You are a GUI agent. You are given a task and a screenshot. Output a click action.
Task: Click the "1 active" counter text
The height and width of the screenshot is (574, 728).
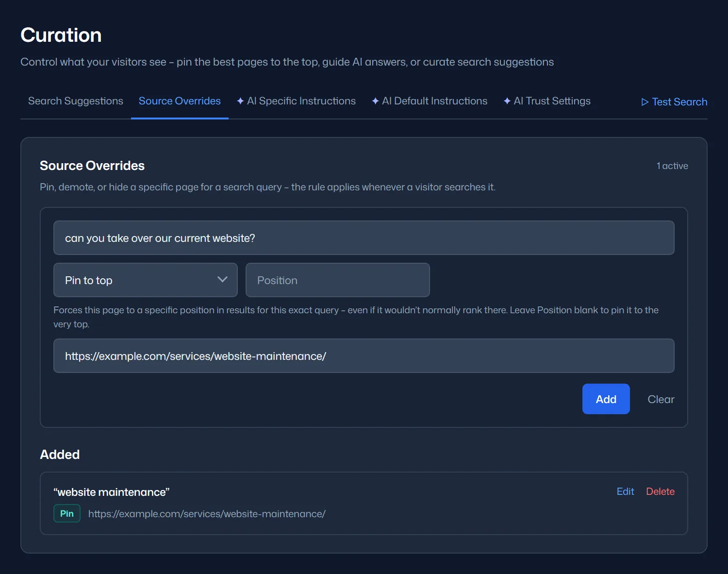coord(672,166)
